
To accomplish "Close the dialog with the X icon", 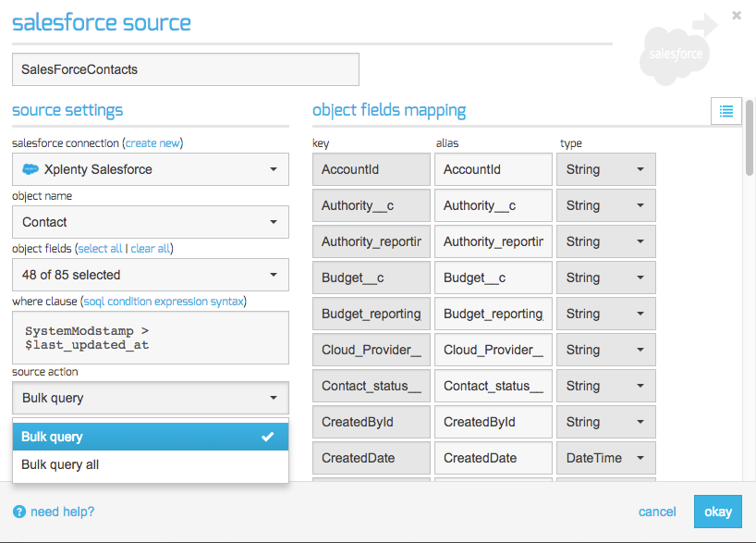I will (x=737, y=15).
